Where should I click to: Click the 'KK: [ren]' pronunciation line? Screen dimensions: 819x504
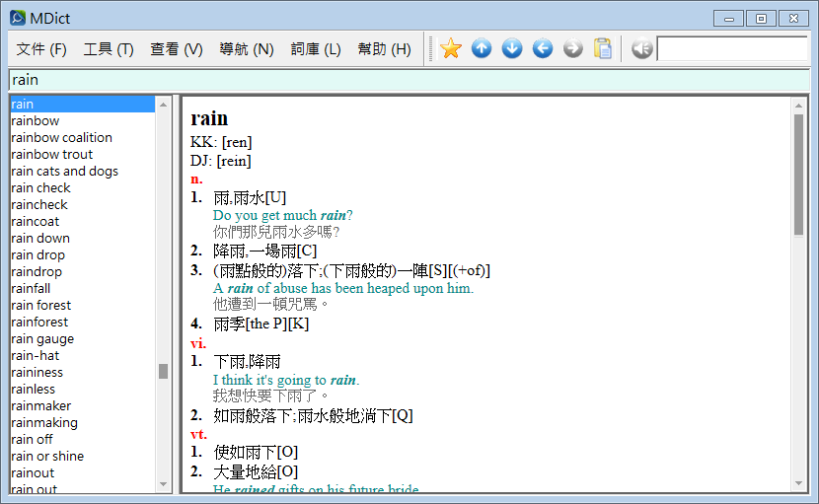coord(221,142)
